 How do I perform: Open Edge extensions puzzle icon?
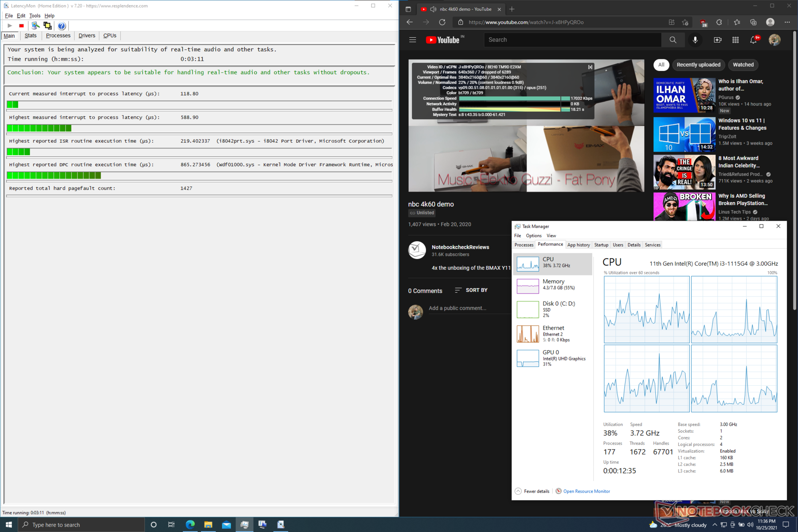[719, 22]
